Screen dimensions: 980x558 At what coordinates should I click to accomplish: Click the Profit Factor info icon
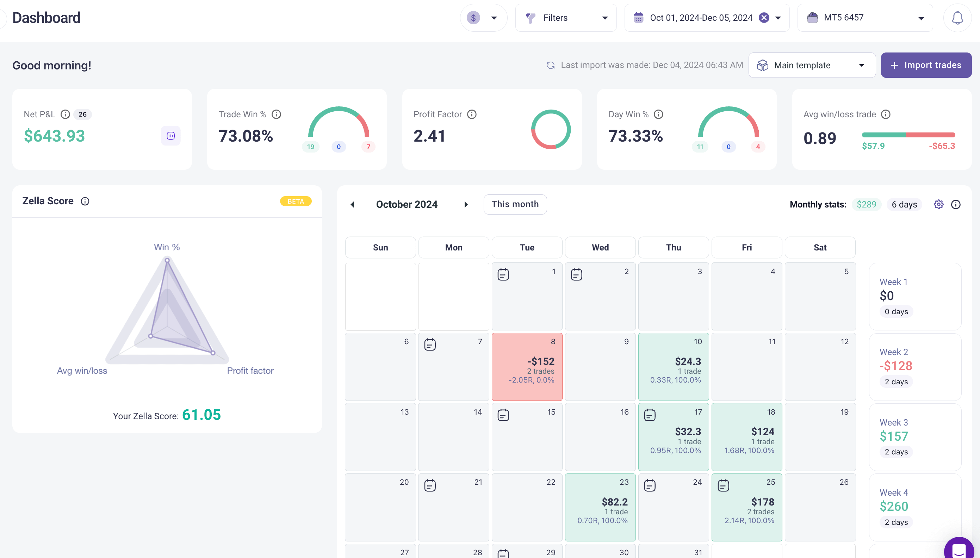click(472, 114)
